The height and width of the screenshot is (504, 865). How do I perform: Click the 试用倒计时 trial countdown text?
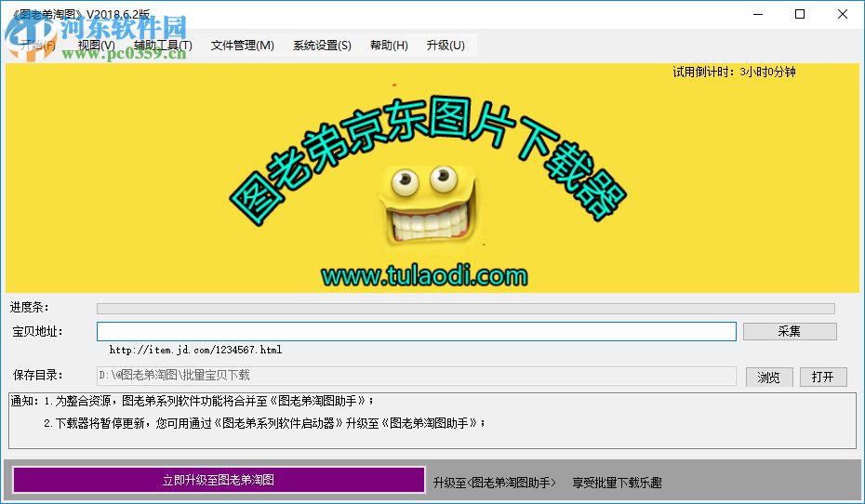[734, 72]
